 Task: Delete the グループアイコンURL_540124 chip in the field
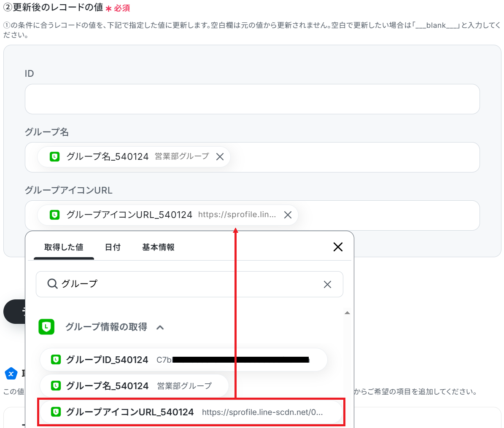(288, 215)
